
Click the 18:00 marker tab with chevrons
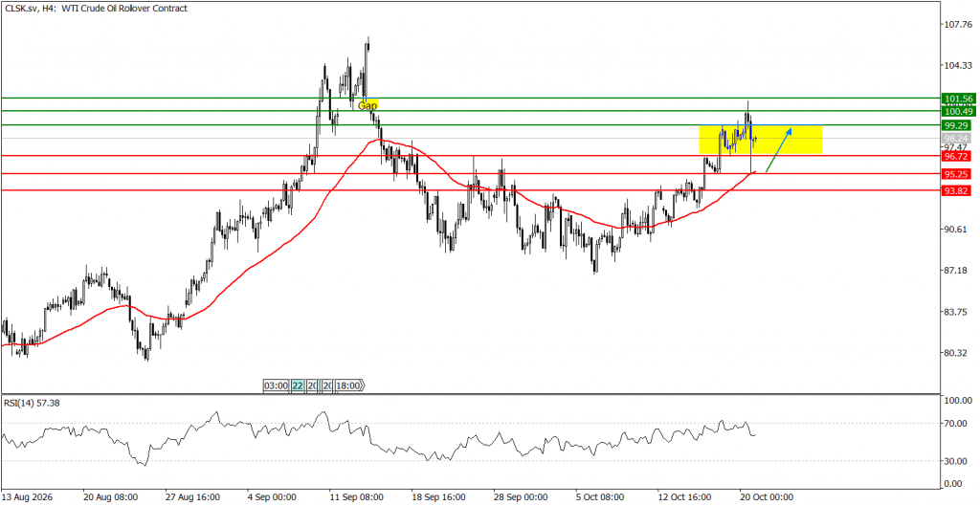349,386
